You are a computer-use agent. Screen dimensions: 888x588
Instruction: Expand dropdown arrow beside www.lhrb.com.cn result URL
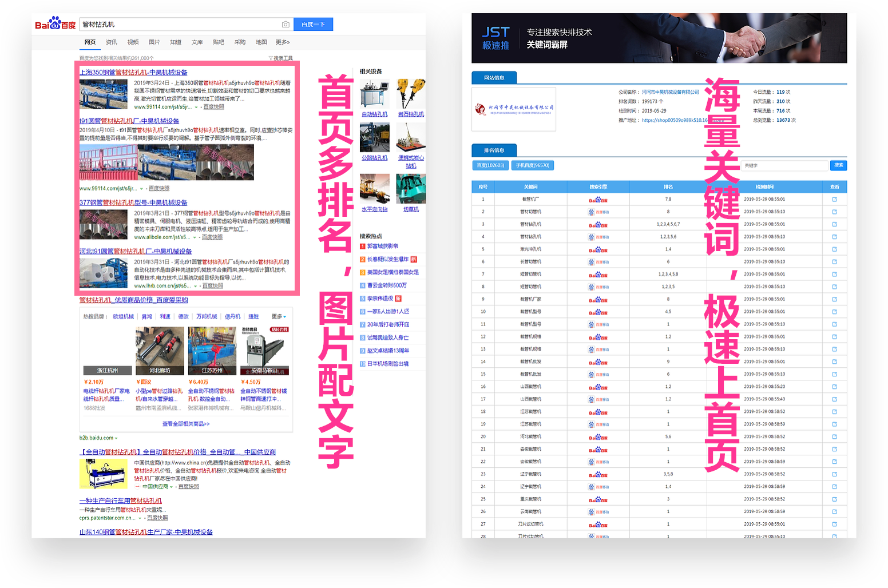195,286
